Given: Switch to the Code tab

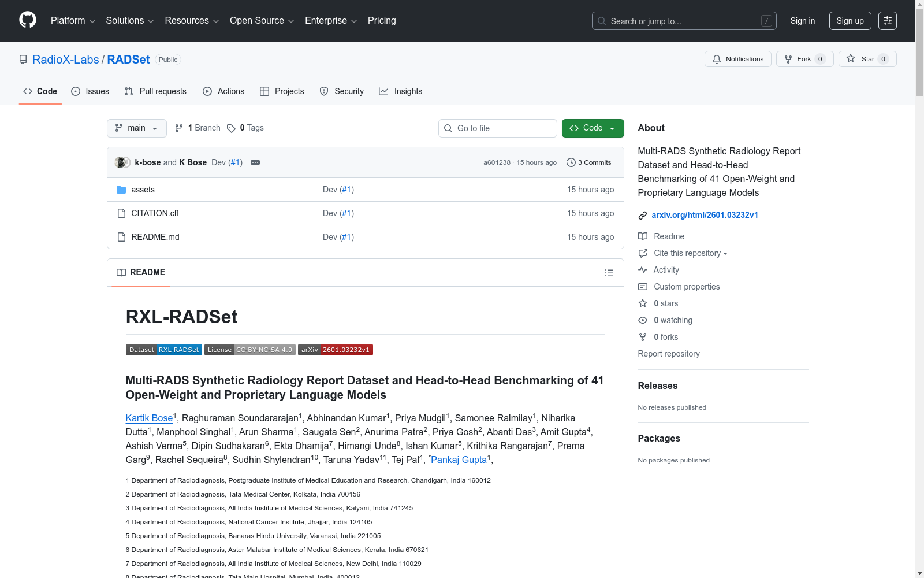Looking at the screenshot, I should point(40,91).
